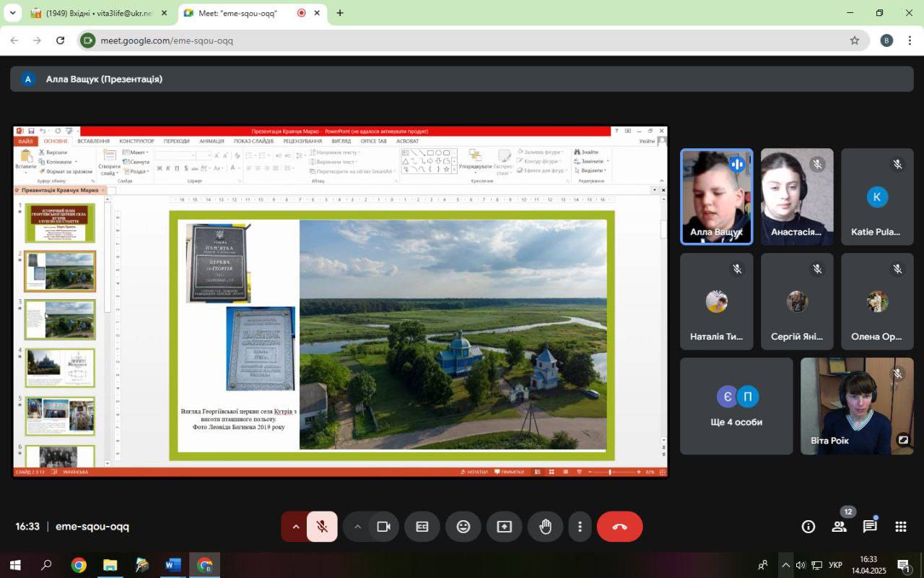
Task: Open the Ще 4 особи tile
Action: click(736, 406)
